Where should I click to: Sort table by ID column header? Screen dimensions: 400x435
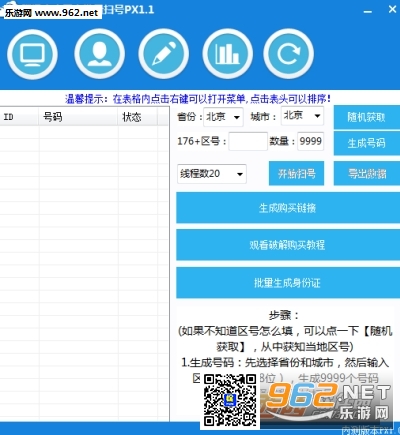19,117
